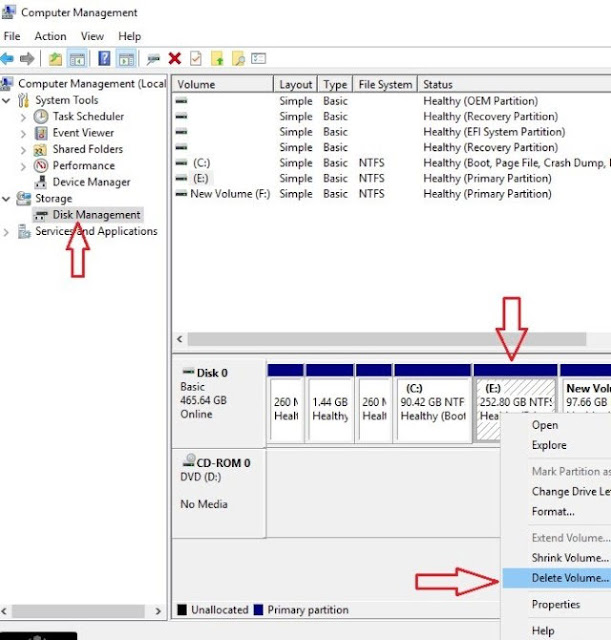
Task: Click the Computer Management app icon in title bar
Action: pos(9,12)
